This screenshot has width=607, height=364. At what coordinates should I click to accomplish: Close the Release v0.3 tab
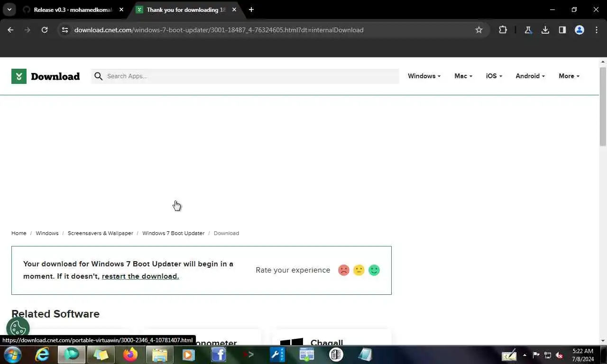tap(121, 9)
